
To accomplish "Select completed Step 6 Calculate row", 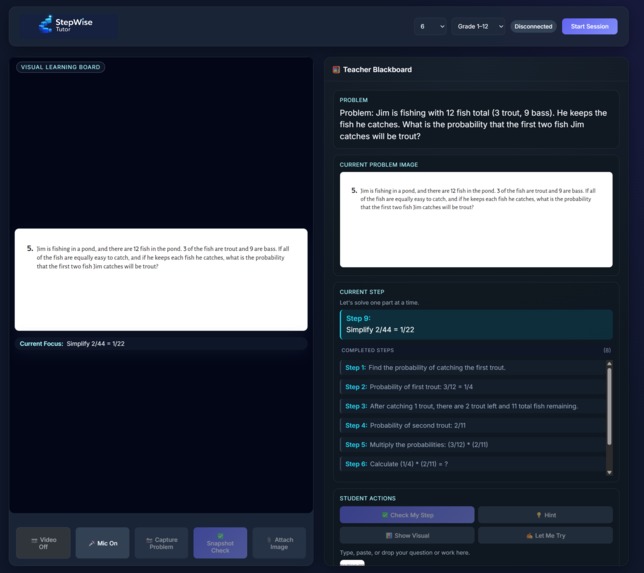I will (472, 464).
